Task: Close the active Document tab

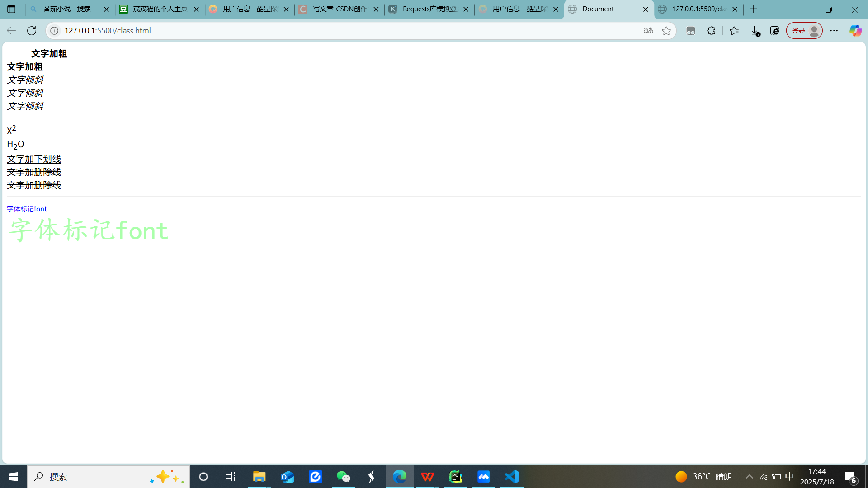Action: 646,9
